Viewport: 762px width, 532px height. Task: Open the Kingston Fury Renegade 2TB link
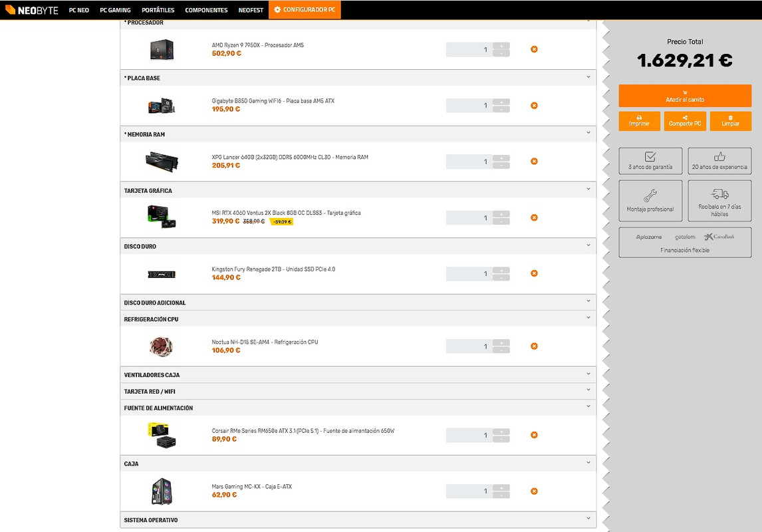click(273, 269)
